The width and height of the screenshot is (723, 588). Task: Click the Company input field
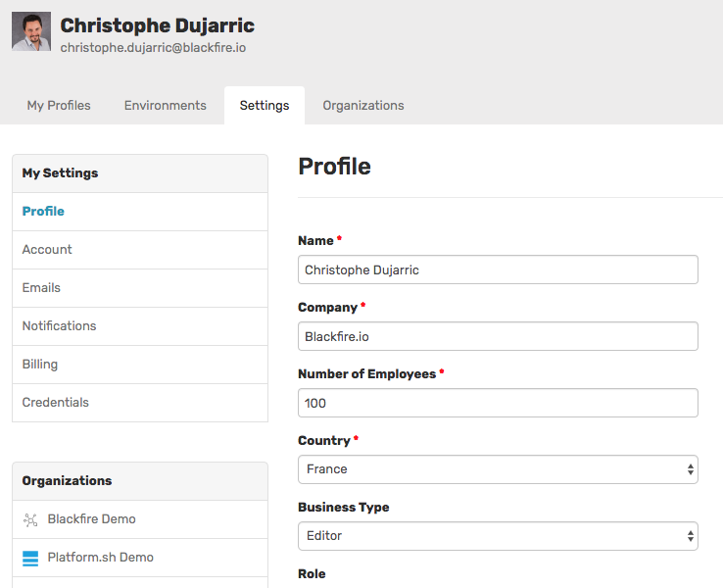pyautogui.click(x=498, y=336)
